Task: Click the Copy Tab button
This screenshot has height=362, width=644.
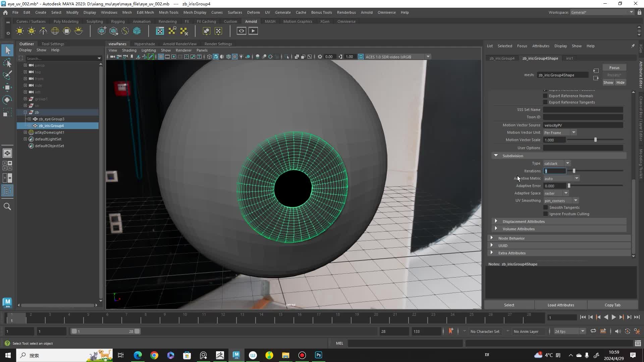Action: pyautogui.click(x=612, y=305)
